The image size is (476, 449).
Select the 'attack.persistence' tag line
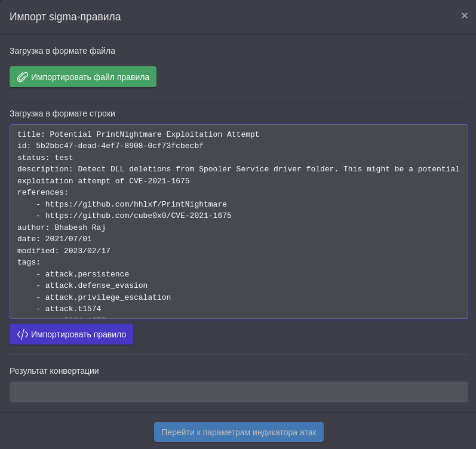87,274
